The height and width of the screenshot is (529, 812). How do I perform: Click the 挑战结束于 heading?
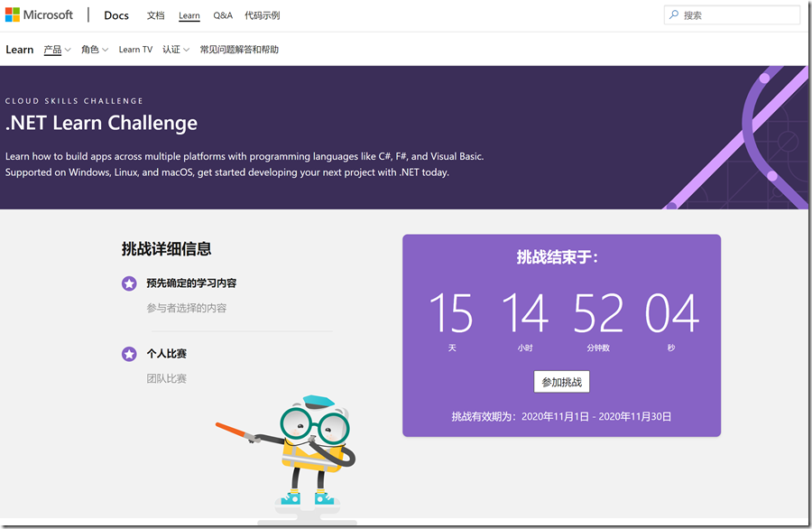click(558, 257)
